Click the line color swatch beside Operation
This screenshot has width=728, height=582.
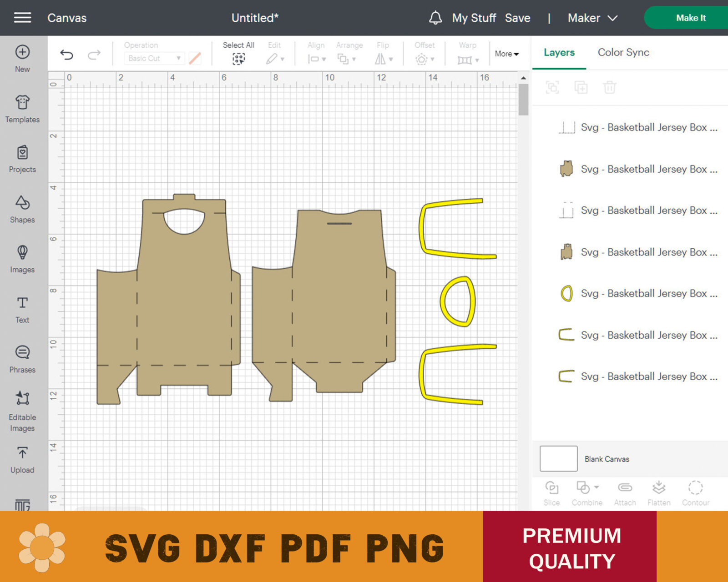[195, 58]
